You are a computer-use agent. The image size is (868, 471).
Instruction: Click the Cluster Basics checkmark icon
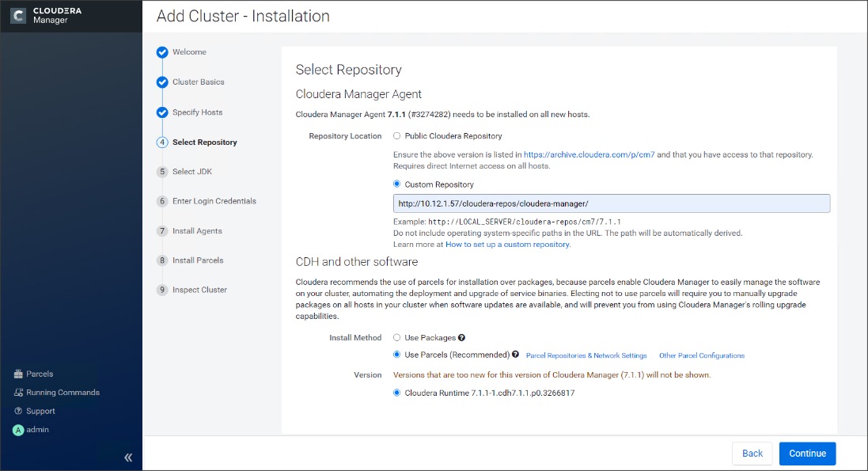coord(162,82)
